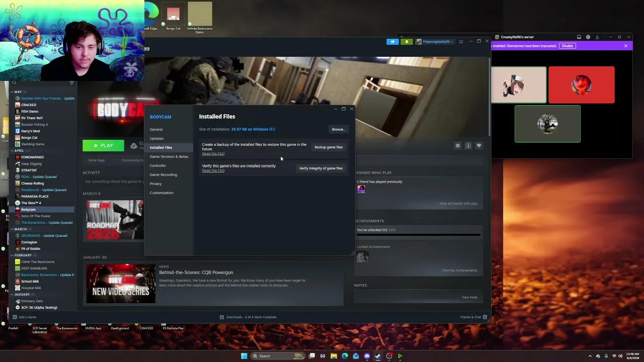Image resolution: width=644 pixels, height=362 pixels.
Task: Open the Windows Start menu
Action: (244, 356)
